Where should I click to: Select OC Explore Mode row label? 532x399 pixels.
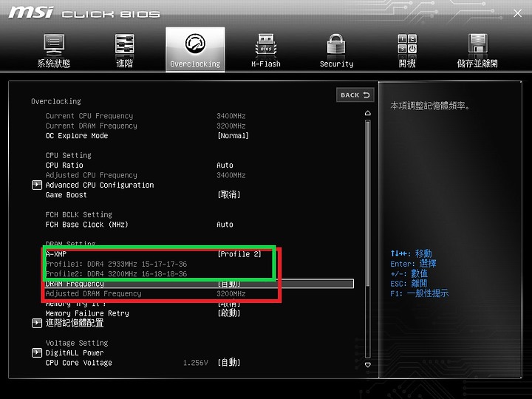coord(77,136)
